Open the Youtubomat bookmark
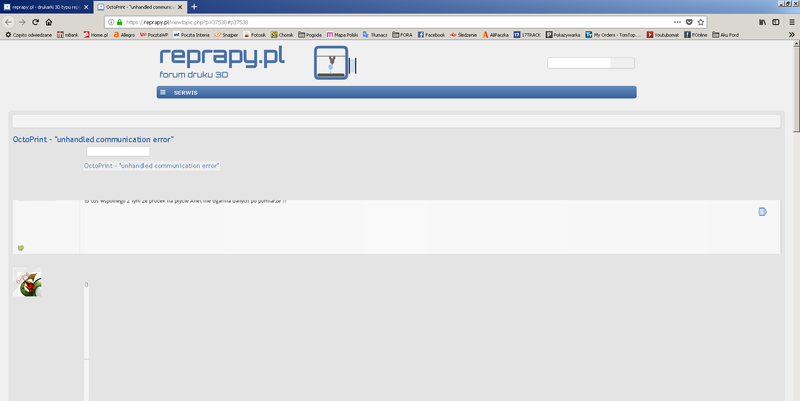Image resolution: width=800 pixels, height=401 pixels. (663, 35)
